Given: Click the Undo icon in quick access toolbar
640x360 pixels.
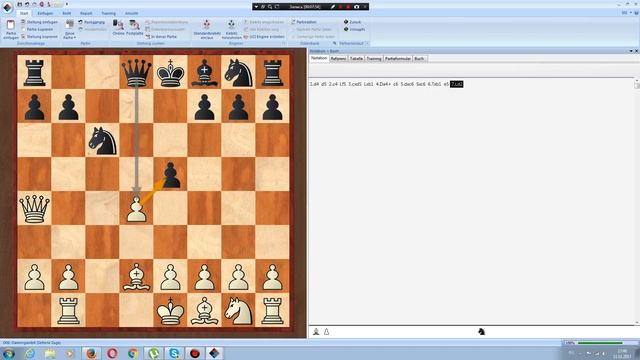Looking at the screenshot, I should pos(27,4).
